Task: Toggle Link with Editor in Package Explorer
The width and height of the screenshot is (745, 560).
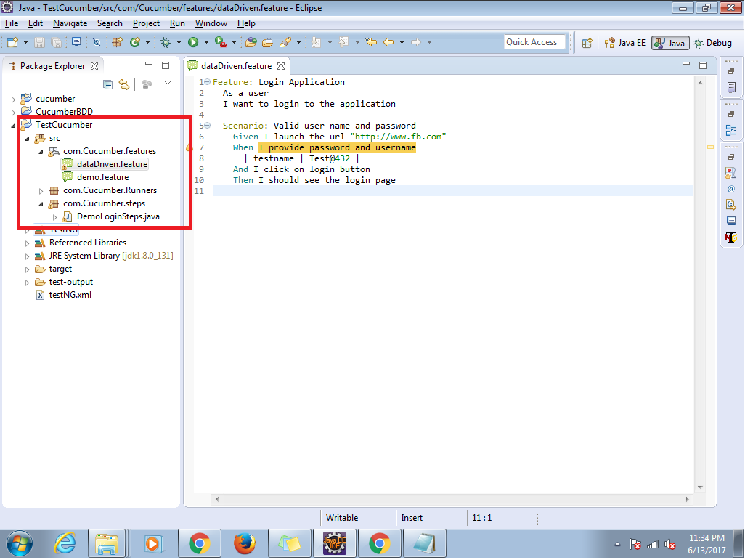Action: (124, 85)
